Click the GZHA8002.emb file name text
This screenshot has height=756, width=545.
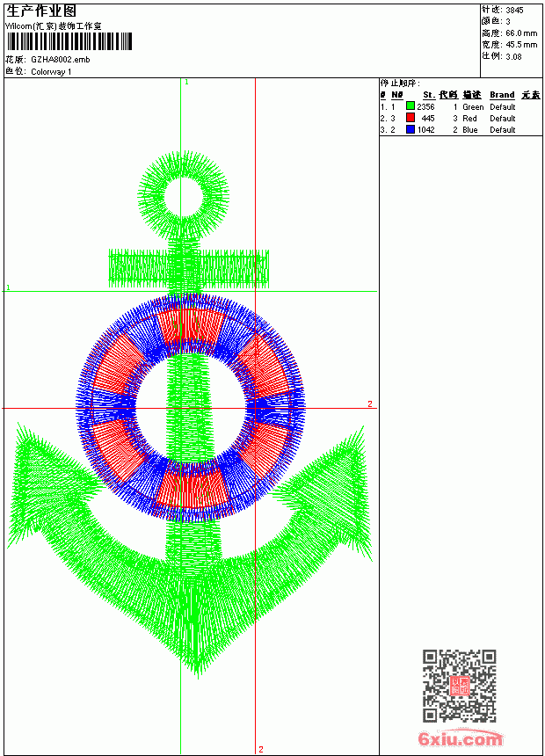[61, 60]
